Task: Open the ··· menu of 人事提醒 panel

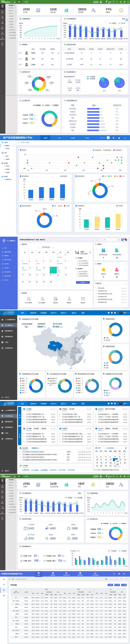Action: tap(126, 244)
